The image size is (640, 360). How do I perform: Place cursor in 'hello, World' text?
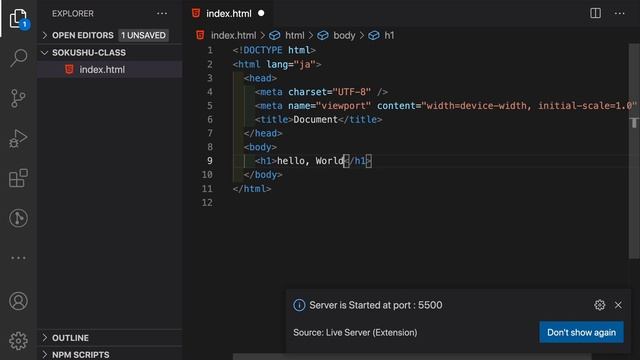click(x=310, y=161)
